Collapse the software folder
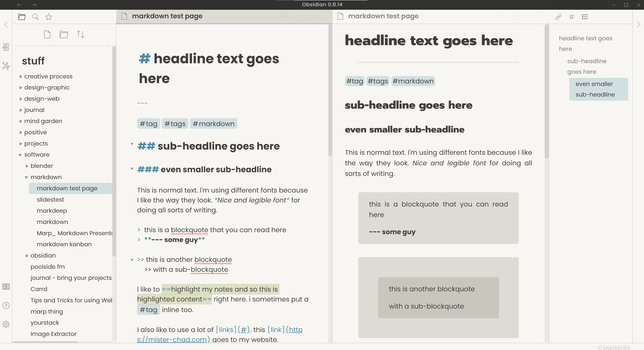 pos(20,155)
